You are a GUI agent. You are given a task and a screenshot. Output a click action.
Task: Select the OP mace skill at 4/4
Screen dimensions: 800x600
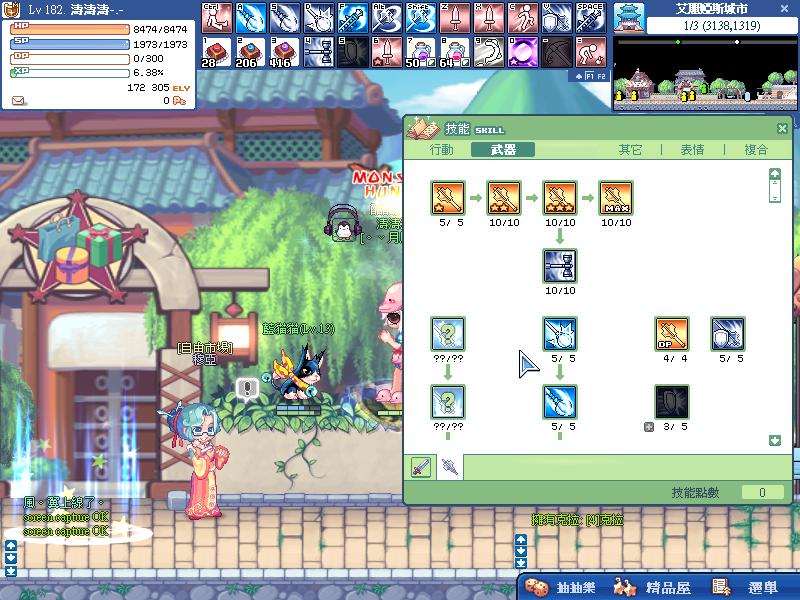(x=672, y=334)
